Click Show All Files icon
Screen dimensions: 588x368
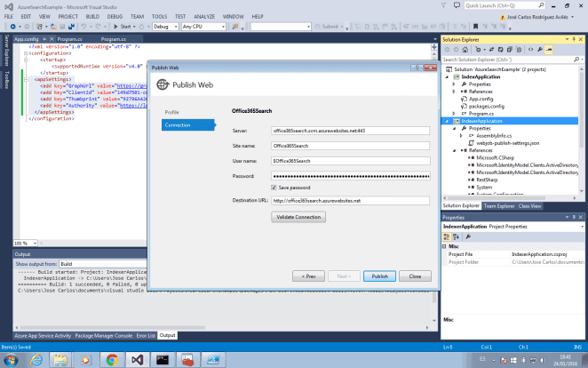(x=519, y=50)
